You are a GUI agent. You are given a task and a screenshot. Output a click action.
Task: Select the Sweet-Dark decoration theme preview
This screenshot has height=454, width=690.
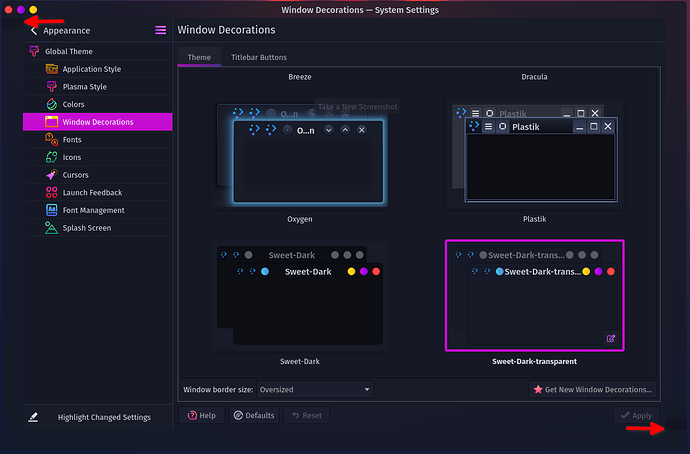click(x=300, y=296)
